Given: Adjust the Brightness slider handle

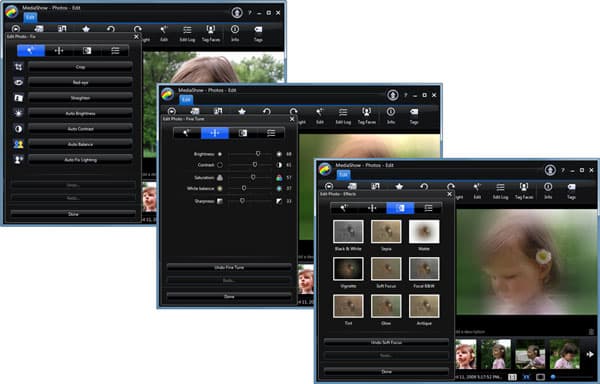Looking at the screenshot, I should pyautogui.click(x=258, y=154).
